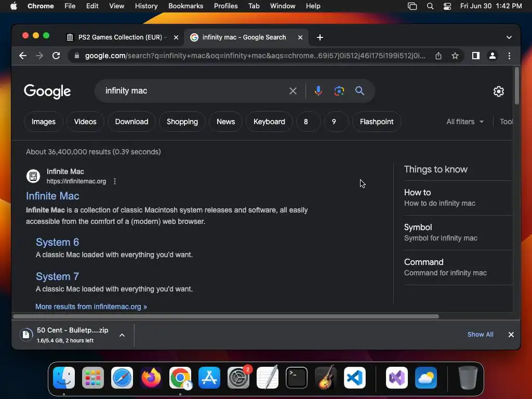Open the Google homepage logo
Viewport: 532px width, 399px height.
click(x=47, y=91)
